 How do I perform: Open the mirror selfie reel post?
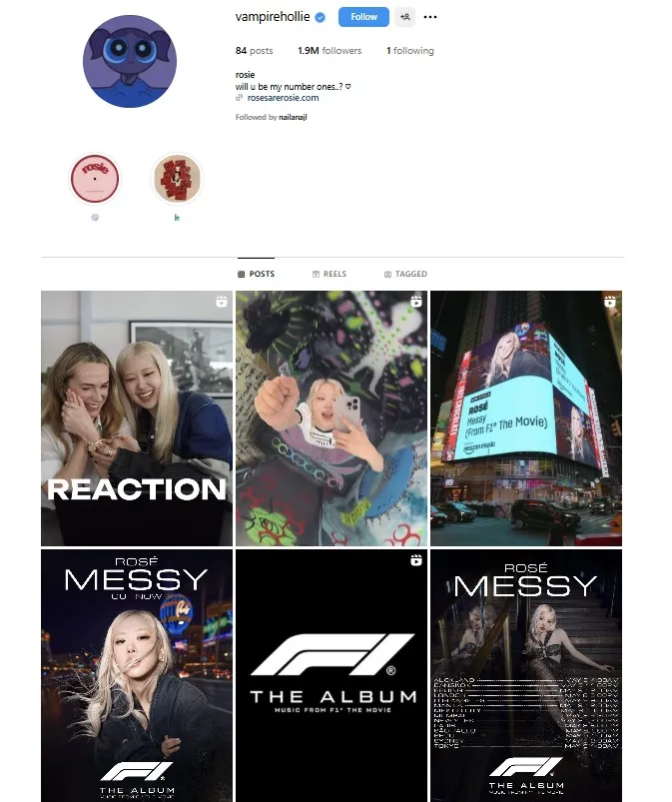click(332, 418)
